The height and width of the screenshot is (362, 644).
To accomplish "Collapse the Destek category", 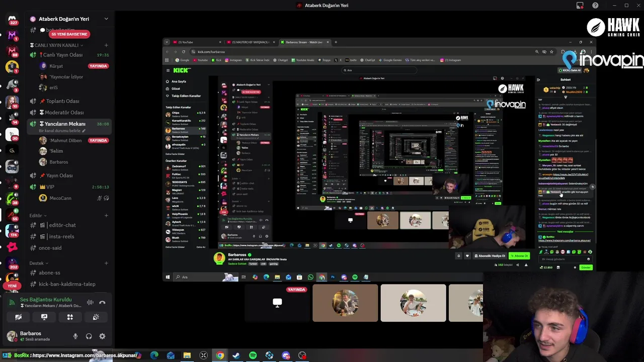I will point(39,263).
